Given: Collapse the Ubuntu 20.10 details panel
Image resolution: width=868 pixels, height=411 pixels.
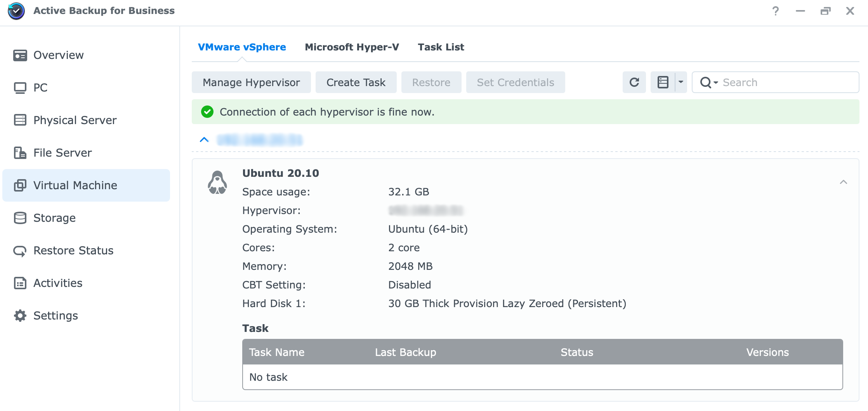Looking at the screenshot, I should coord(844,182).
